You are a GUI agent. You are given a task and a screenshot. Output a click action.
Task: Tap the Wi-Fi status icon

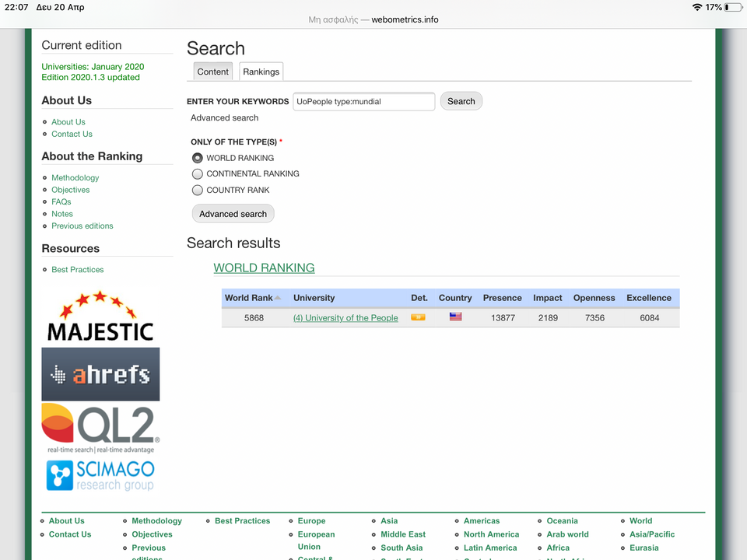(x=697, y=7)
